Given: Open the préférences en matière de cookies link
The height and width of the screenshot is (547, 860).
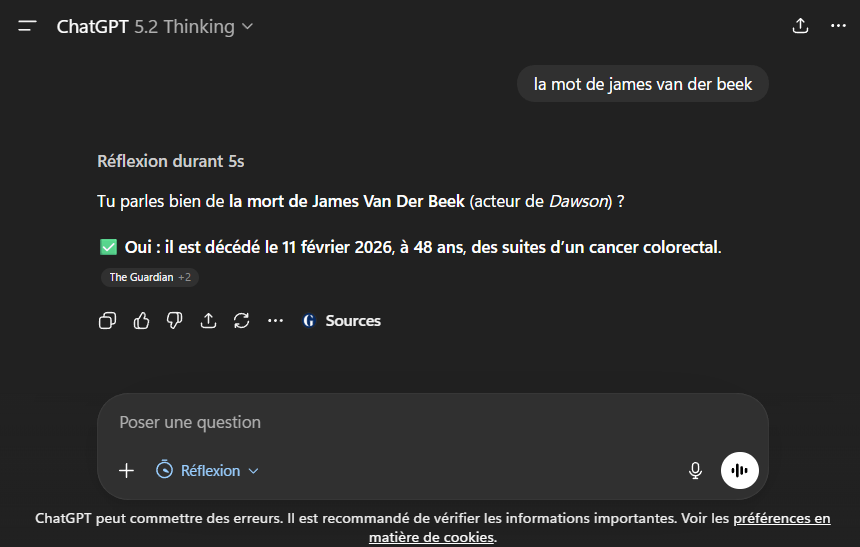Looking at the screenshot, I should (x=599, y=527).
